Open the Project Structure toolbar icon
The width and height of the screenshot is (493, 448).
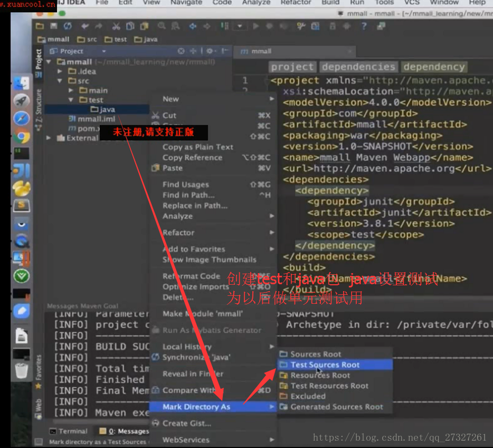point(315,26)
